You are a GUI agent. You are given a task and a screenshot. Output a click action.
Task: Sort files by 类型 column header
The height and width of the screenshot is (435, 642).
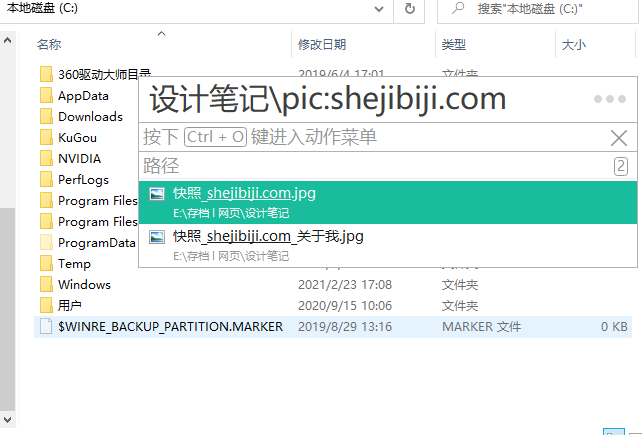454,45
